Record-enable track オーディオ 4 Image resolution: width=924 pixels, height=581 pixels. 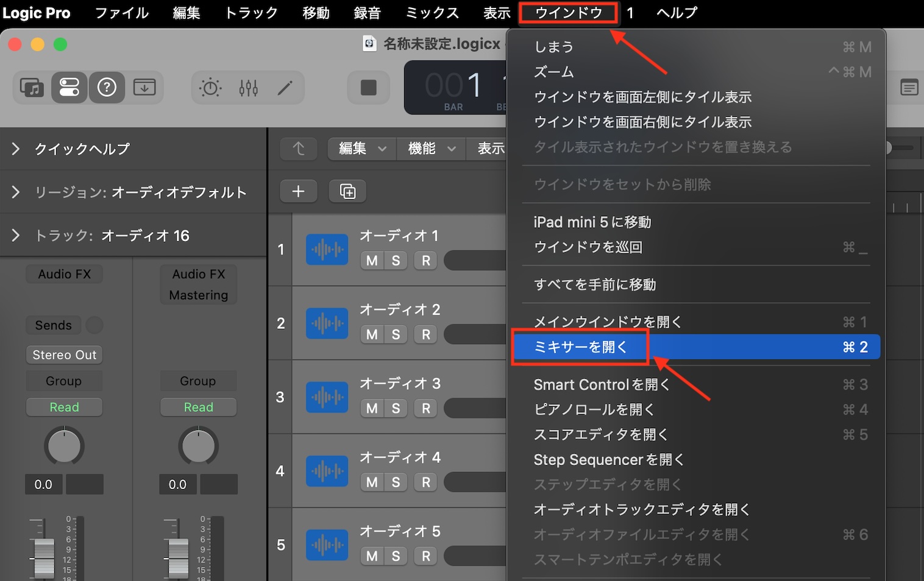[x=426, y=482]
